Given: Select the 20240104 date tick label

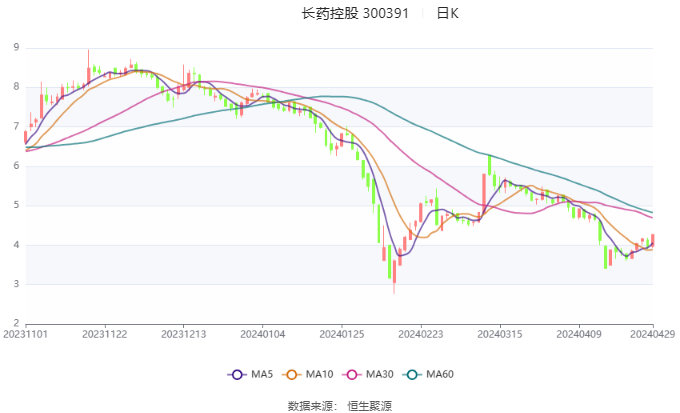Looking at the screenshot, I should (x=263, y=334).
